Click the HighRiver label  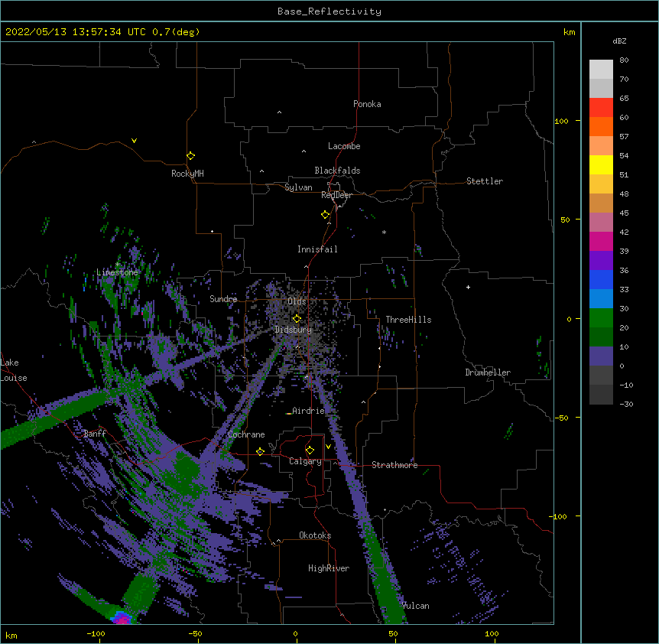pos(329,568)
